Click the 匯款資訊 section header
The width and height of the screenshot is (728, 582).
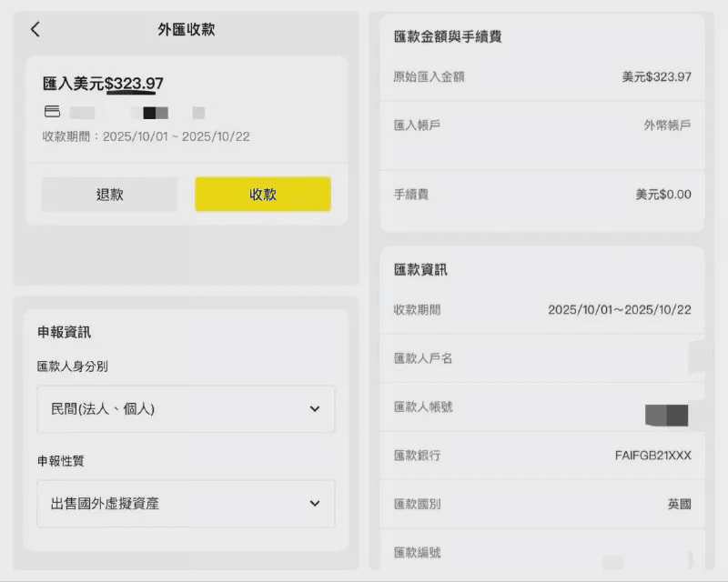click(419, 269)
